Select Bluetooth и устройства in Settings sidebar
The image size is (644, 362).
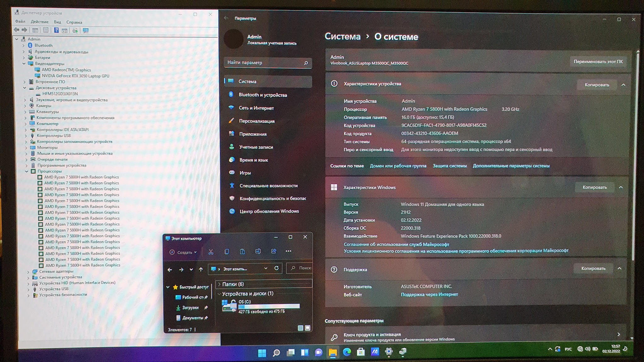coord(268,95)
